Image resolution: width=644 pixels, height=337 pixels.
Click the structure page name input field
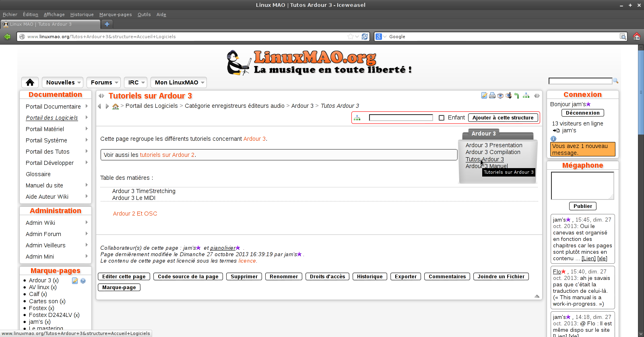pyautogui.click(x=401, y=118)
